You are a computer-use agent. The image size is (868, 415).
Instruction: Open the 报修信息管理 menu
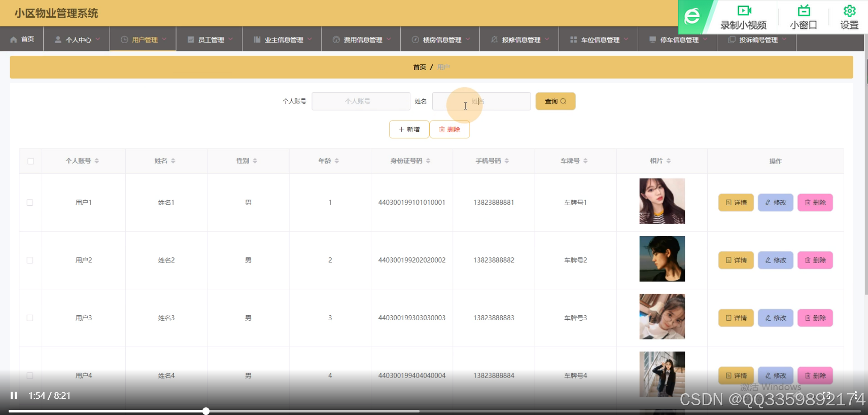coord(519,40)
